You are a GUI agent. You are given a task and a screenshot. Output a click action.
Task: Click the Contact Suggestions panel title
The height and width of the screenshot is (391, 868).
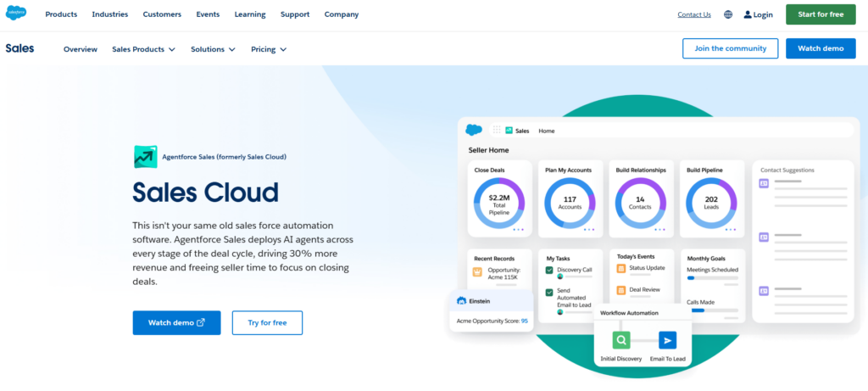(x=787, y=170)
